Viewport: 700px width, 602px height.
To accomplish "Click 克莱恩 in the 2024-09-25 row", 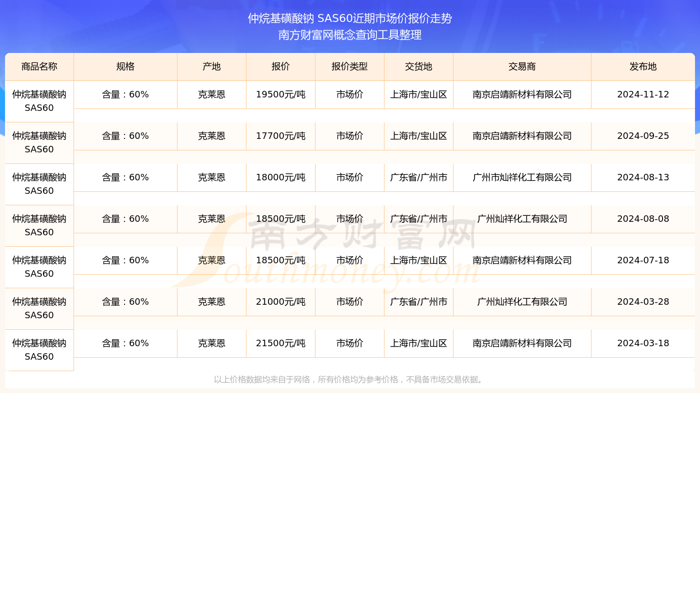I will click(x=212, y=136).
